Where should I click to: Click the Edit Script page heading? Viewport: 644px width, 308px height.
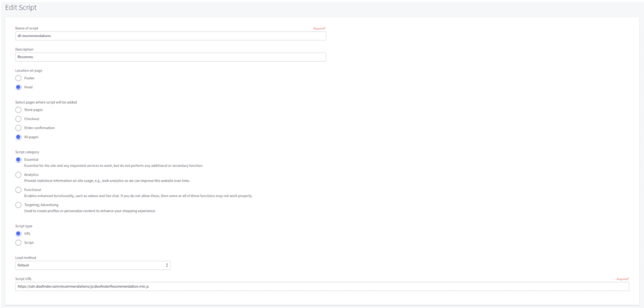tap(21, 8)
